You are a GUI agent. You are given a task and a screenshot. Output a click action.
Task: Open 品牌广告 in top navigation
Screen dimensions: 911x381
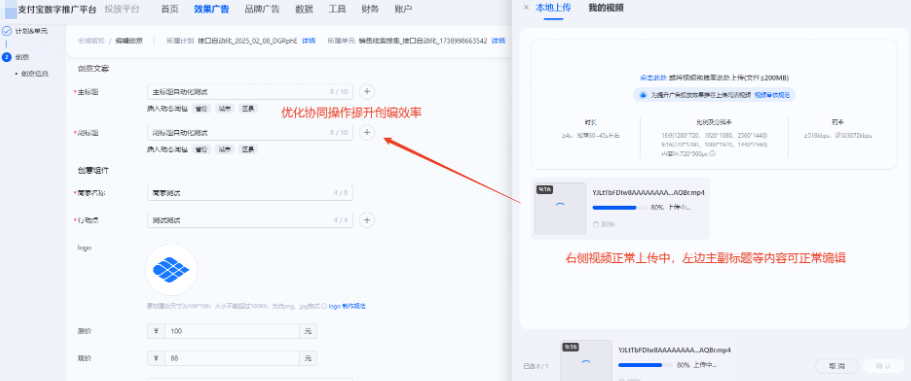point(262,9)
